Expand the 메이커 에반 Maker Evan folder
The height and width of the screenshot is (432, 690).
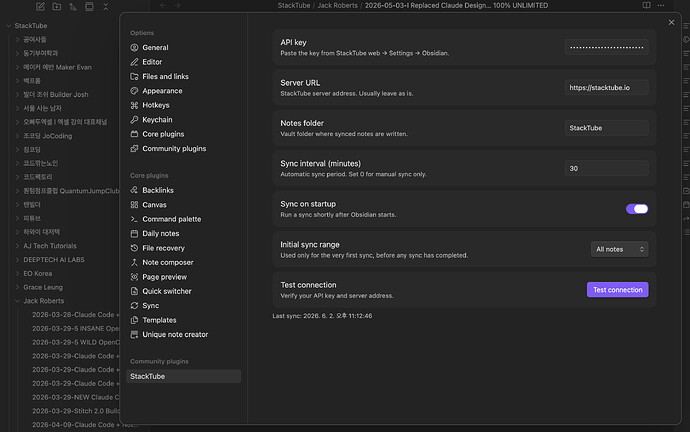(x=18, y=67)
